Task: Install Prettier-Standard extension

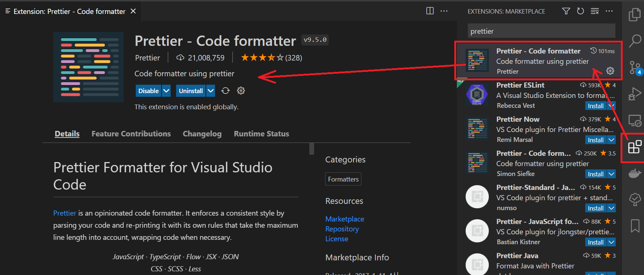Action: [x=596, y=208]
